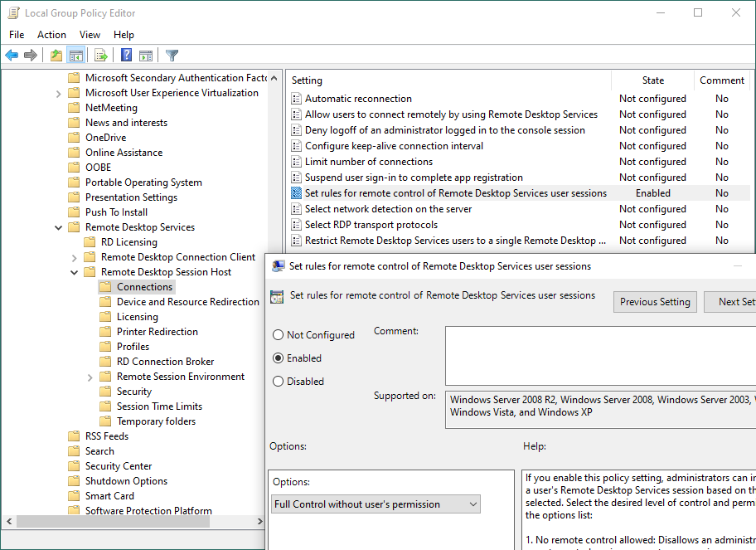The height and width of the screenshot is (550, 756).
Task: Select the Enabled radio button
Action: [279, 358]
